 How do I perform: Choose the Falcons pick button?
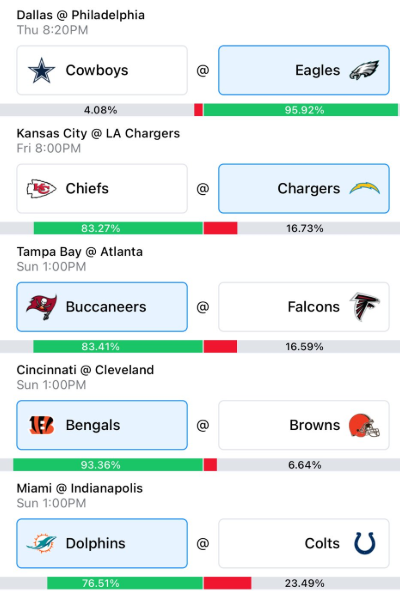point(304,307)
